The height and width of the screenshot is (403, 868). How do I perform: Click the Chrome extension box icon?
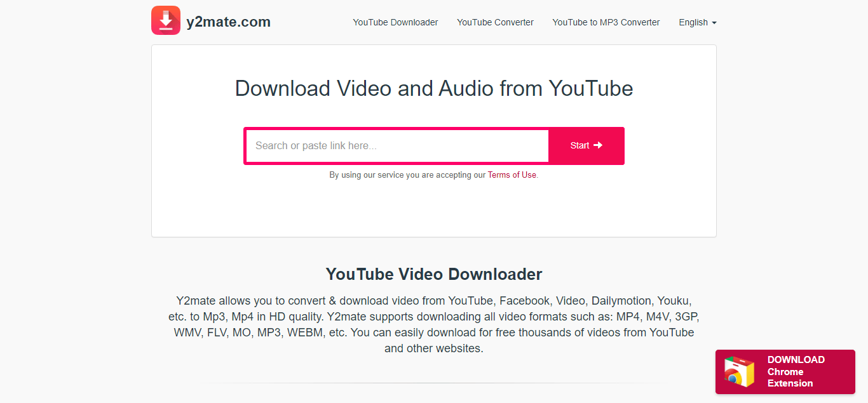click(739, 372)
